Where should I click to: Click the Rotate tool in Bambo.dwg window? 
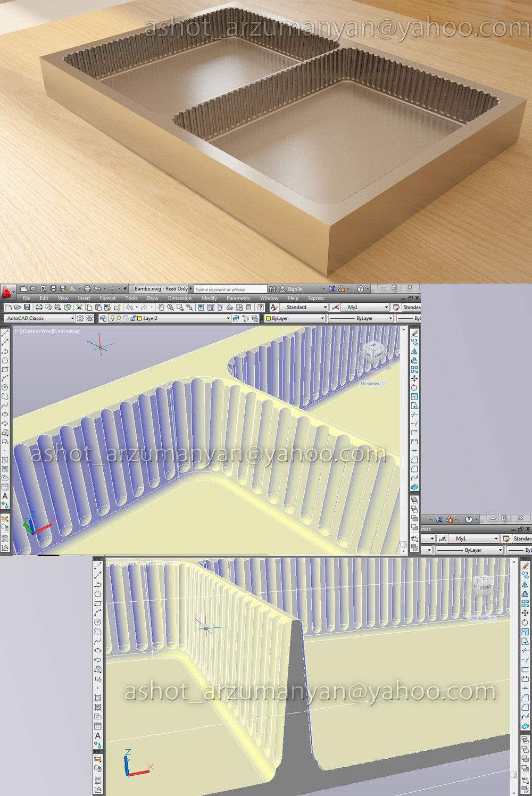(414, 388)
